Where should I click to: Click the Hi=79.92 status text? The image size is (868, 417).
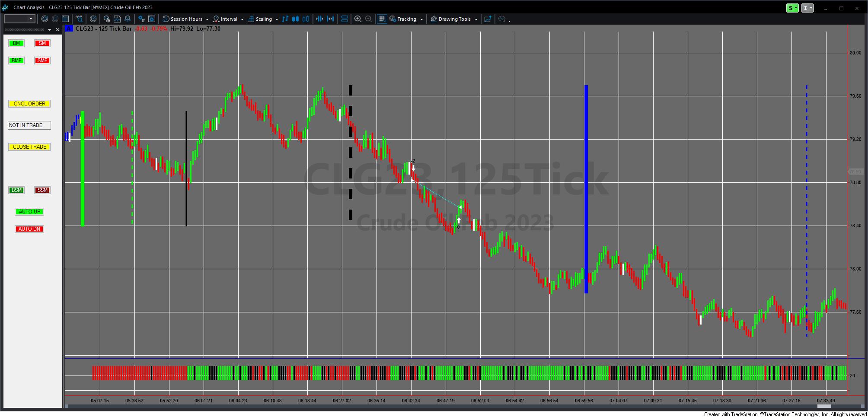click(182, 29)
